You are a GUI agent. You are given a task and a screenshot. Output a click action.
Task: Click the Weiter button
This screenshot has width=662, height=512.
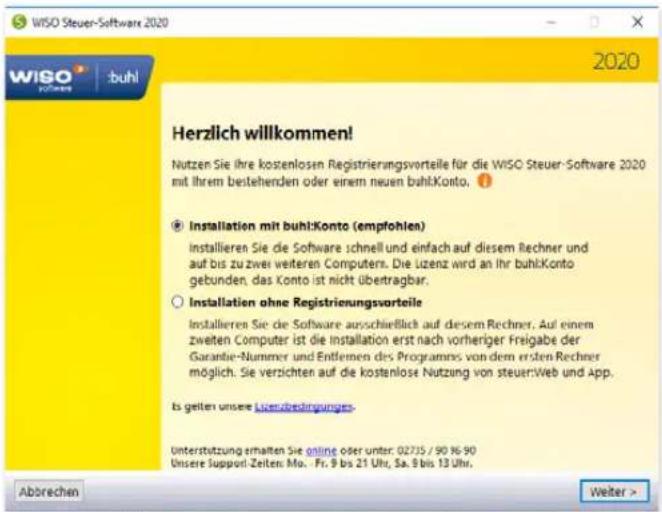coord(614,492)
